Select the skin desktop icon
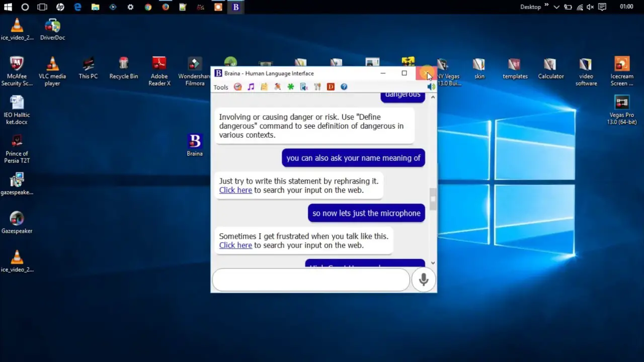644x362 pixels. click(x=479, y=68)
